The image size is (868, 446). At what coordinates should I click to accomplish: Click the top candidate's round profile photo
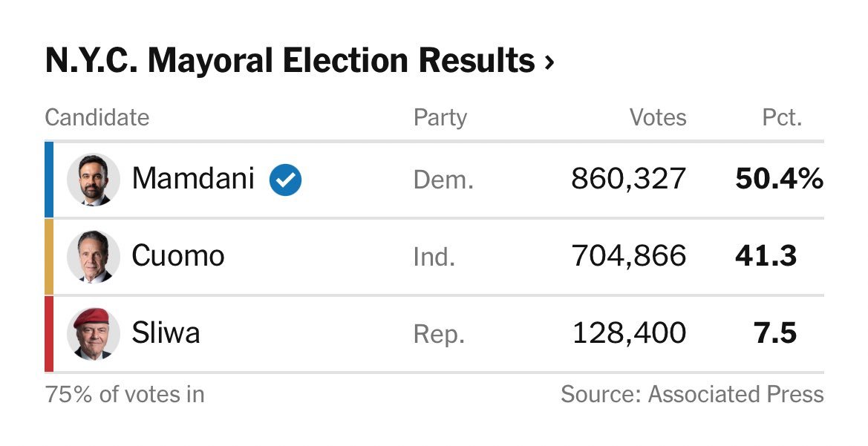[x=94, y=180]
